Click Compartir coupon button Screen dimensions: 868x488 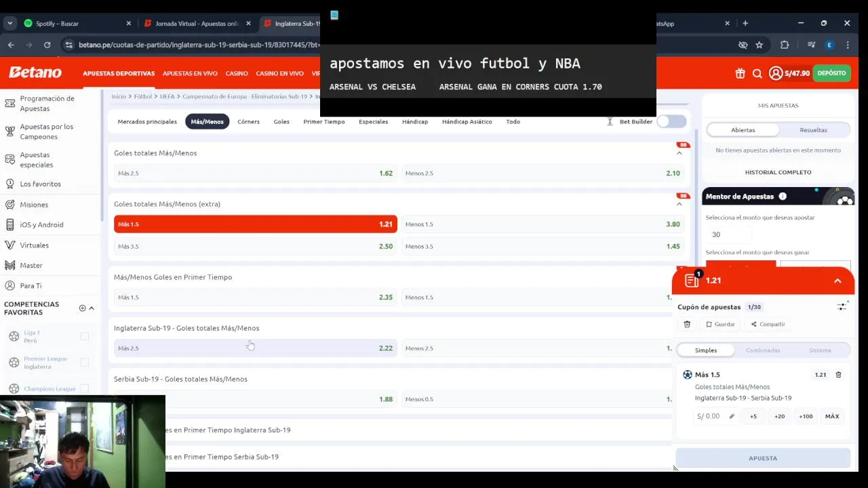(x=768, y=324)
